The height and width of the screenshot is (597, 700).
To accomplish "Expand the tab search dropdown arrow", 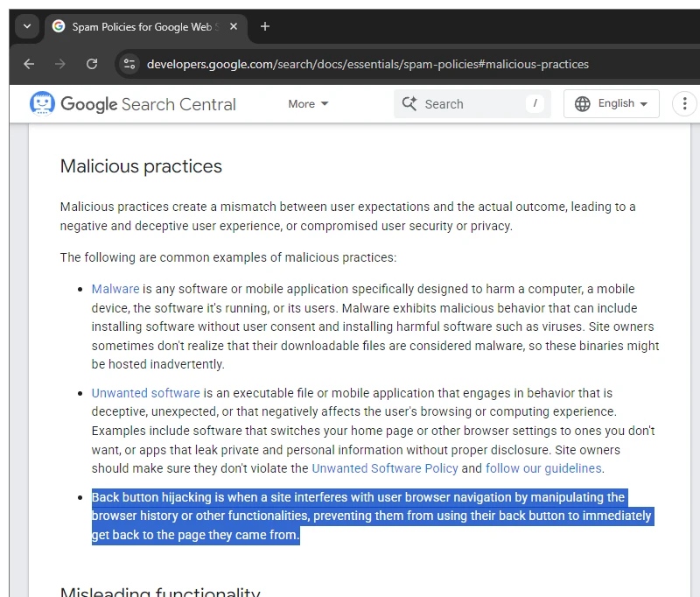I will click(x=26, y=26).
